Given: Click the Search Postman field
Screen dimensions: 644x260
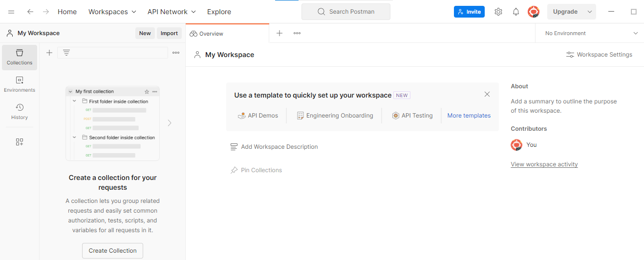Looking at the screenshot, I should (x=346, y=12).
